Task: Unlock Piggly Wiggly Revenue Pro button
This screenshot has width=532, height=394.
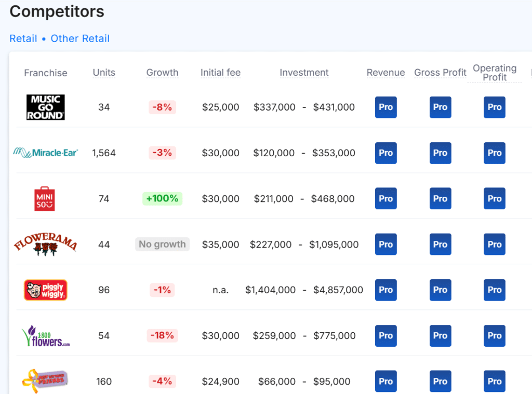Action: pyautogui.click(x=386, y=290)
